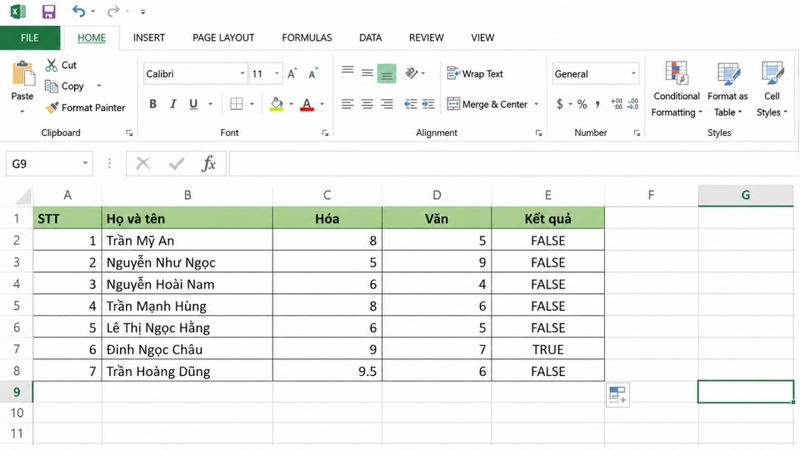Save the workbook with the floppy icon

coord(48,11)
